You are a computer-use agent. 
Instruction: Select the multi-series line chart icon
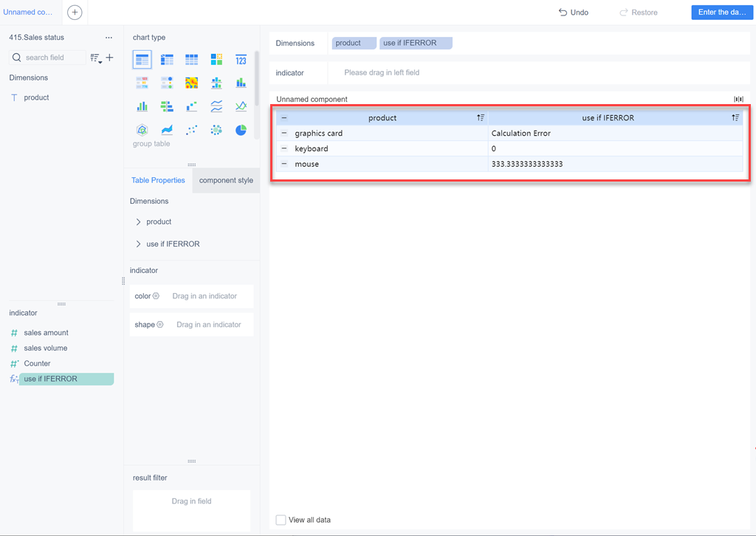click(241, 106)
